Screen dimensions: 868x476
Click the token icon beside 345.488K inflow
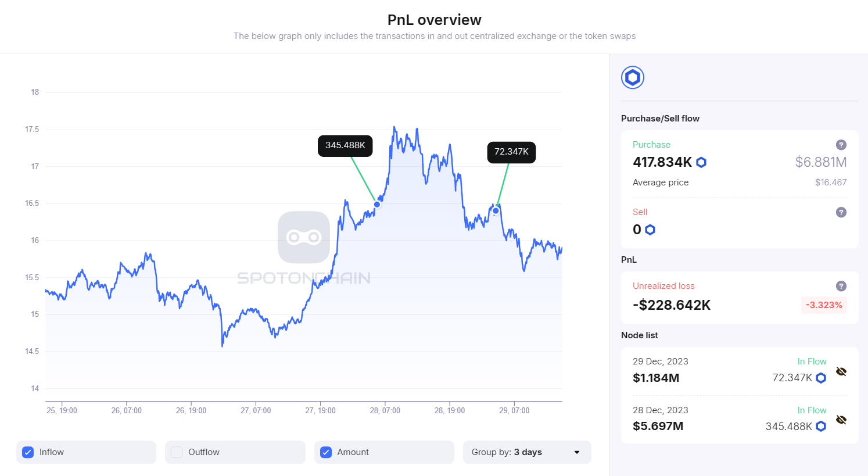[x=820, y=426]
